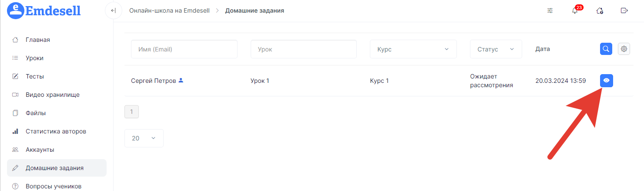The width and height of the screenshot is (644, 191).
Task: View Сергей Петров's homework via eye button
Action: pyautogui.click(x=607, y=81)
